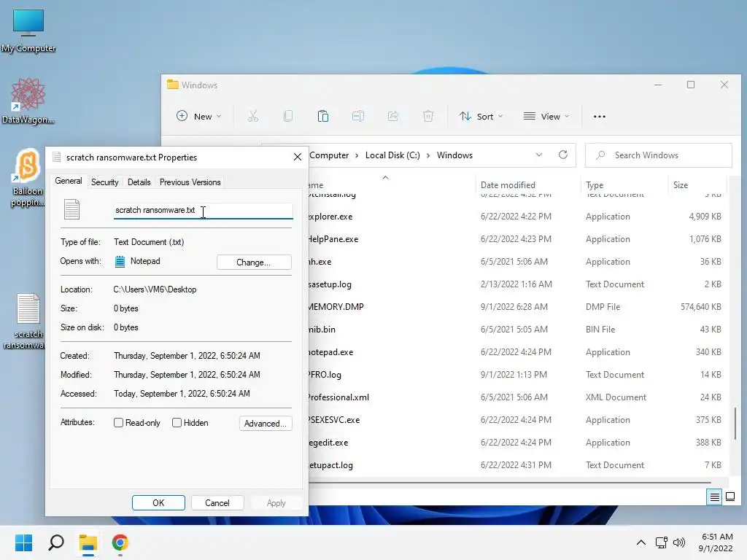
Task: Open View dropdown in Explorer
Action: pos(546,116)
